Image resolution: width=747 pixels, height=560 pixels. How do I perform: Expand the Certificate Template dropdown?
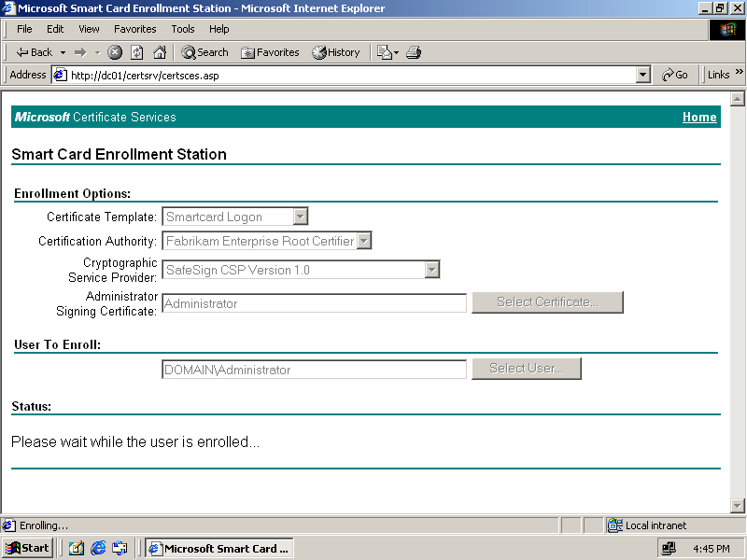pyautogui.click(x=300, y=217)
